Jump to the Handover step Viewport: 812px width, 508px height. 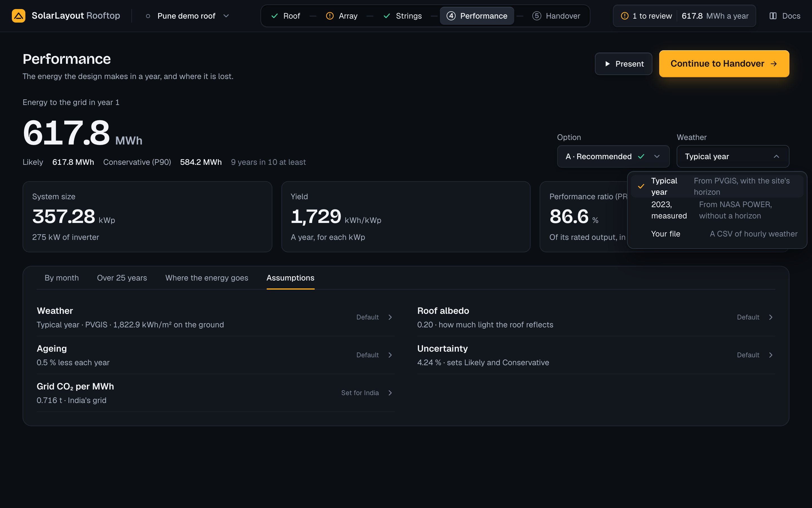(x=556, y=16)
